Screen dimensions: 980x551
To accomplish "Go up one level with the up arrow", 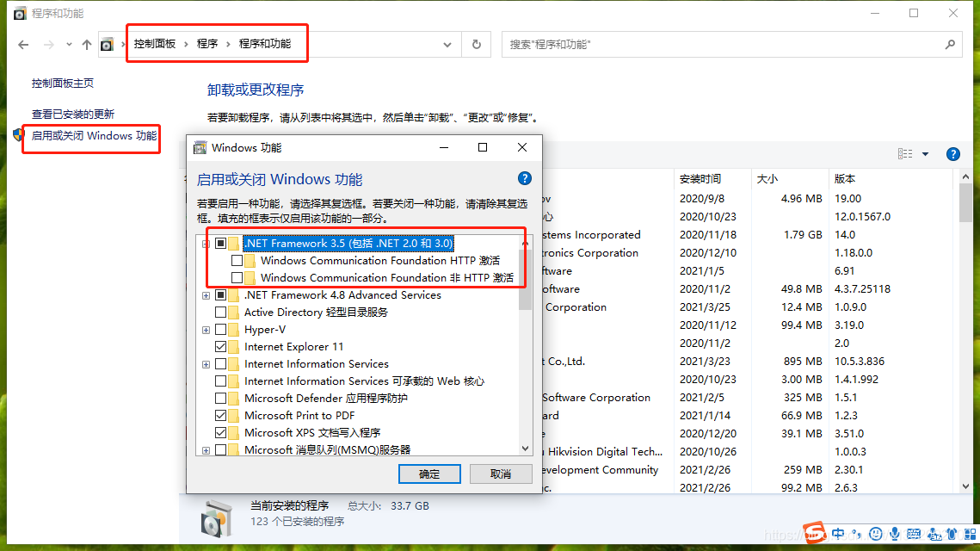I will 86,45.
